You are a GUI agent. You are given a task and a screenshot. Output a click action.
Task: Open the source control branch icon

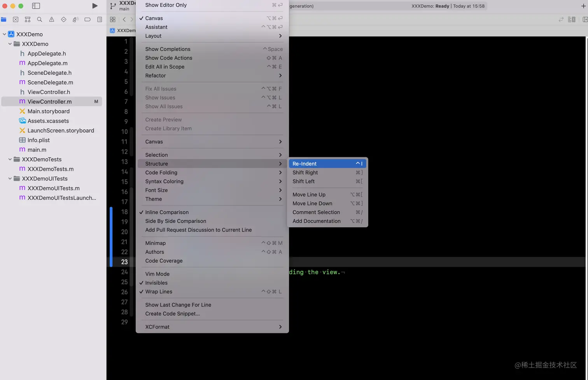[x=113, y=6]
